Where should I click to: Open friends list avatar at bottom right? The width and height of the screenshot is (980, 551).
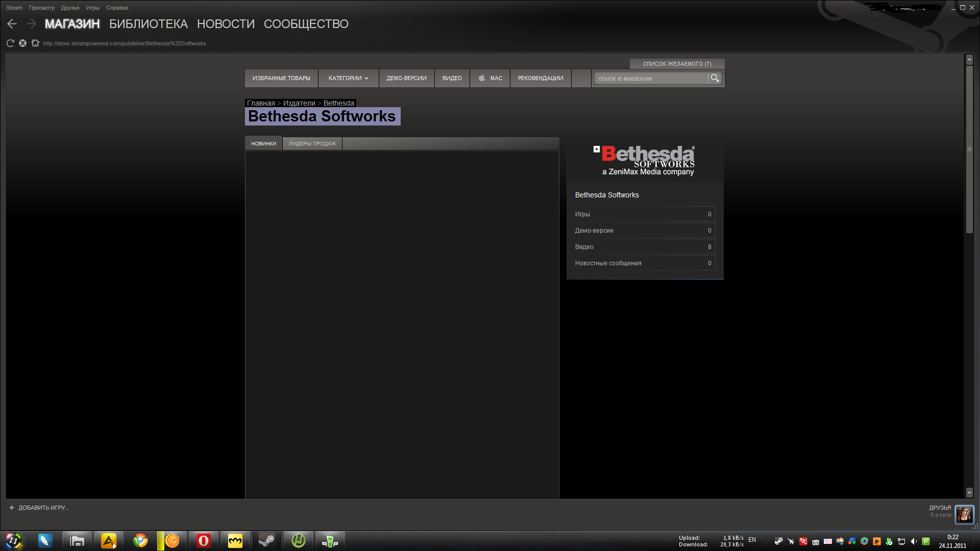(965, 514)
